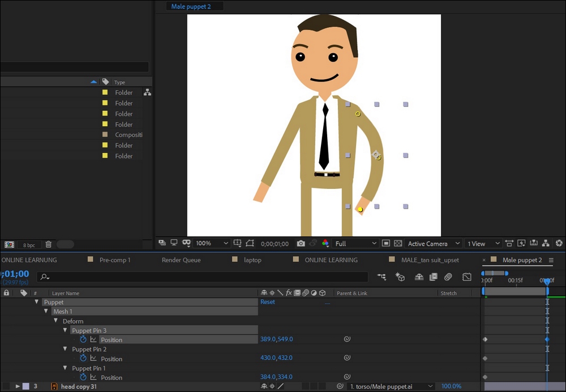Click Reset link for Puppet effect
This screenshot has width=566, height=392.
[268, 302]
